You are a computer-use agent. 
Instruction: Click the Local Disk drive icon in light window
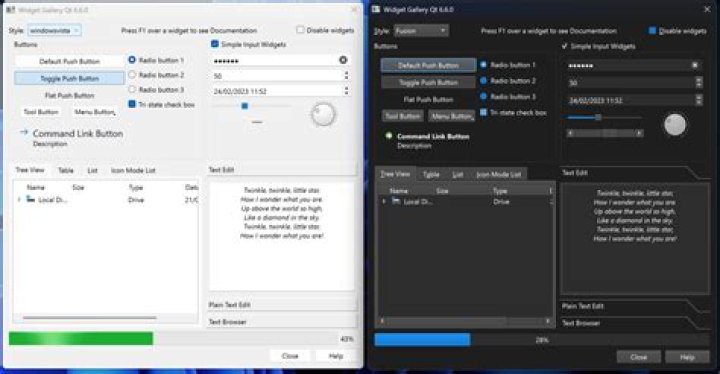(x=31, y=199)
